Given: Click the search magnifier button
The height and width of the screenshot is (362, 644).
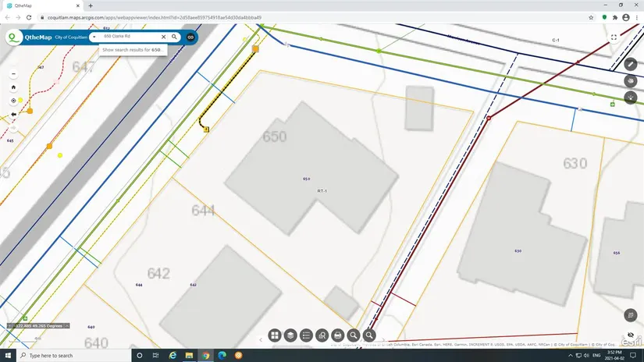Looking at the screenshot, I should [x=175, y=37].
